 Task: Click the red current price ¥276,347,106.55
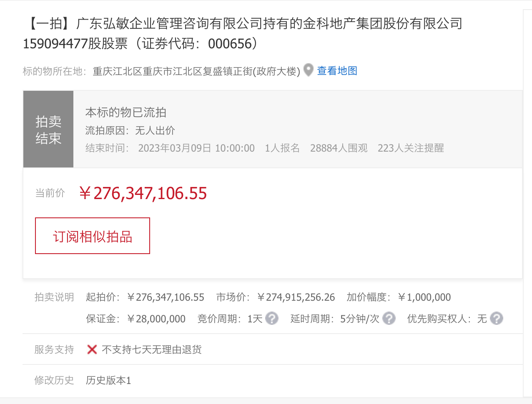pyautogui.click(x=143, y=193)
